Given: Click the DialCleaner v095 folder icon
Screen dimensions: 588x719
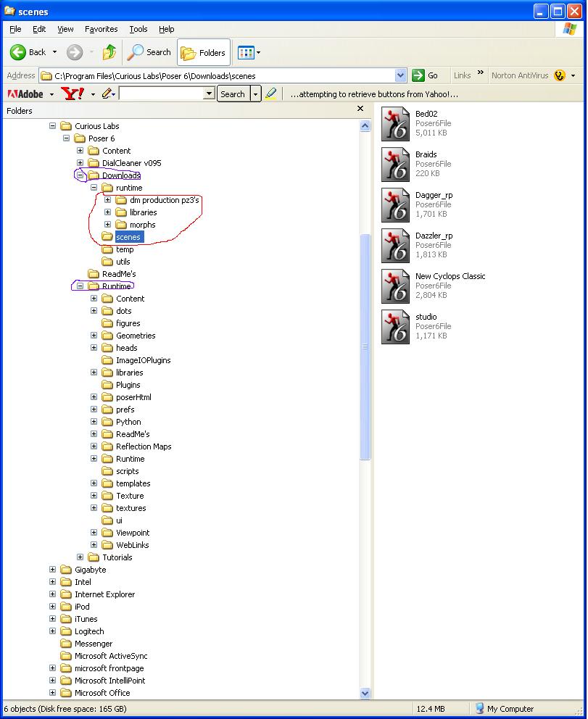Looking at the screenshot, I should [x=94, y=163].
